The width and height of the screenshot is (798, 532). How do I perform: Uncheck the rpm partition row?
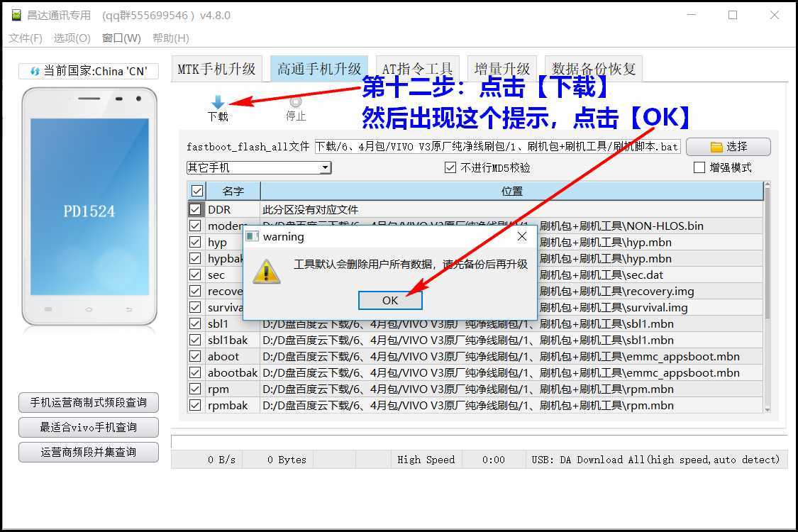(x=194, y=389)
